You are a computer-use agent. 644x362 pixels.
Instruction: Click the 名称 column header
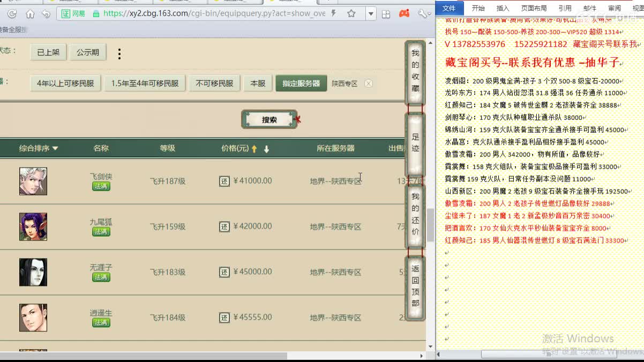pyautogui.click(x=101, y=148)
